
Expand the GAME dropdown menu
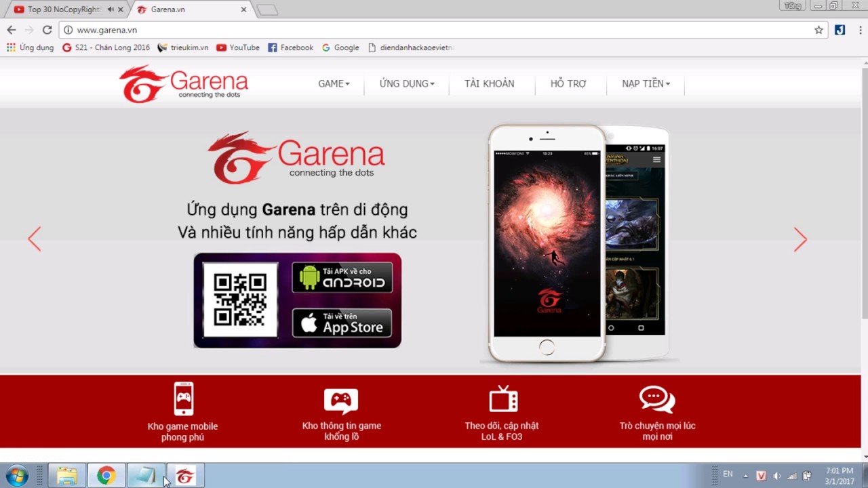(334, 83)
